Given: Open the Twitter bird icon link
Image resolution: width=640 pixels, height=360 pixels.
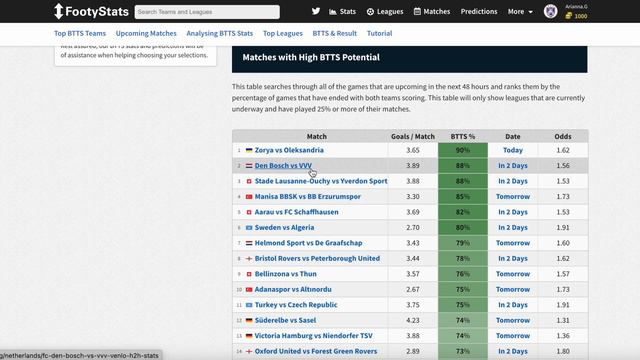Looking at the screenshot, I should pos(316,11).
